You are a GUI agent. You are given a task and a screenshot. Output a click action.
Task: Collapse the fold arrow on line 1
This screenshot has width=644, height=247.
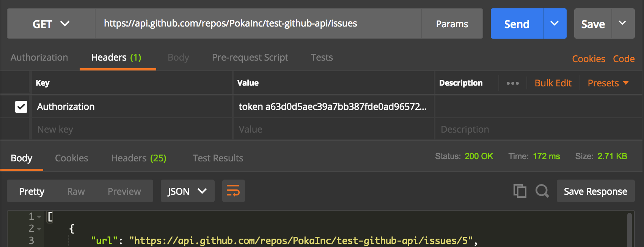(39, 217)
